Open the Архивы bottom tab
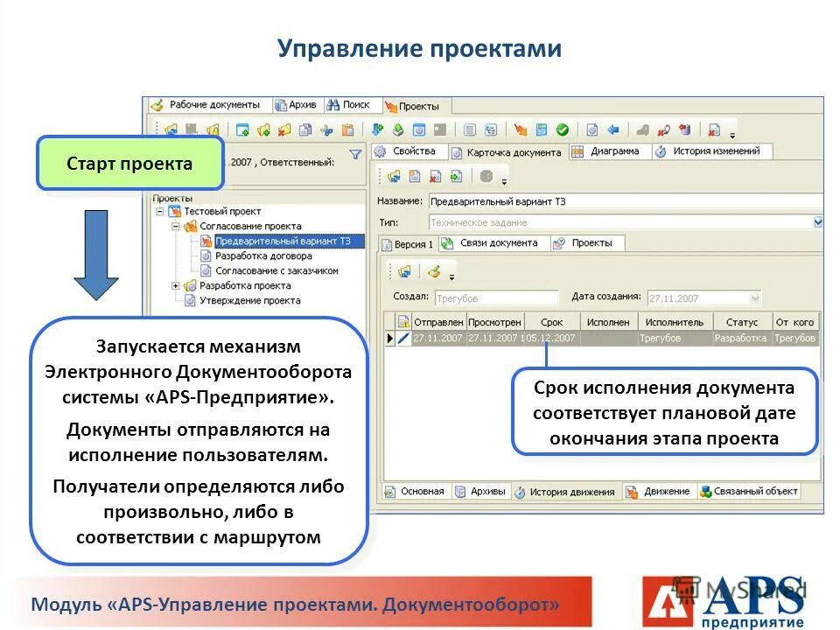 click(x=480, y=491)
